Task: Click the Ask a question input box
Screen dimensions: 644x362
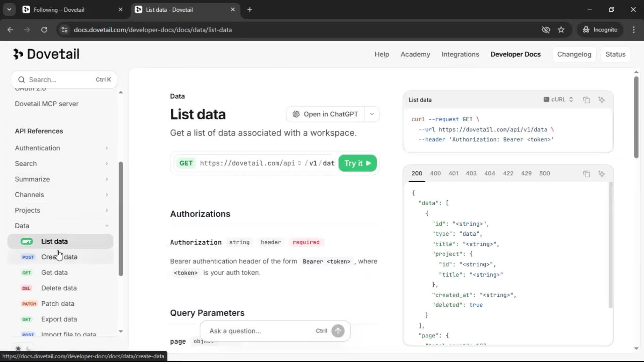Action: tap(260, 331)
